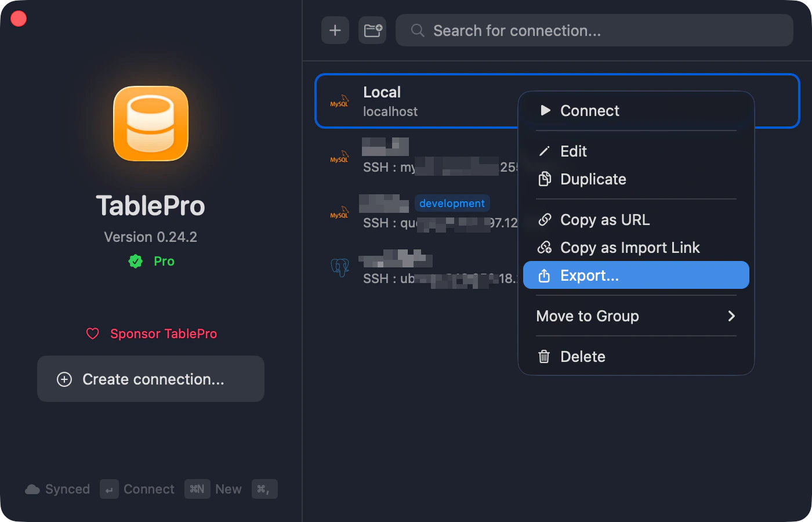The image size is (812, 522).
Task: Click the green Pro verification badge
Action: pyautogui.click(x=135, y=261)
